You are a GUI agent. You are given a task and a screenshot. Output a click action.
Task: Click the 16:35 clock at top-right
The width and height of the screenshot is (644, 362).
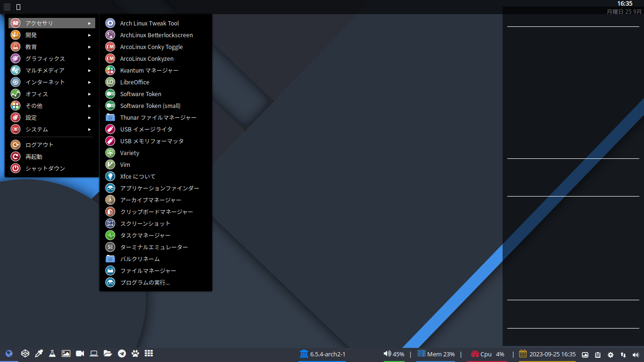tap(625, 3)
